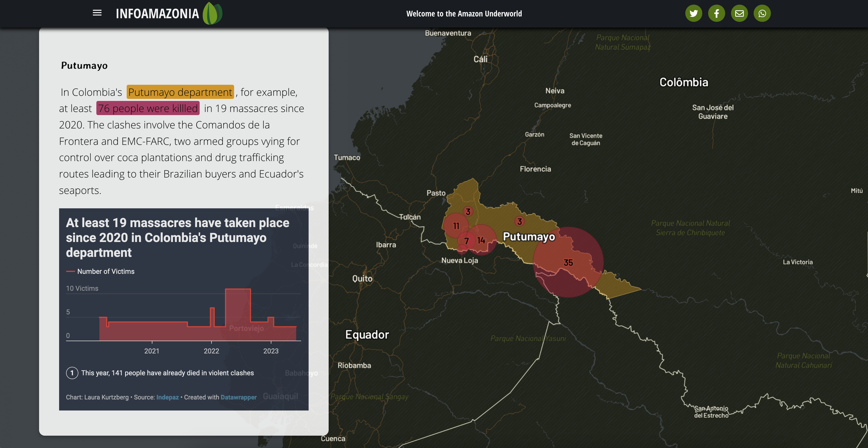
Task: Select the map bubble labeled 14
Action: click(x=482, y=240)
